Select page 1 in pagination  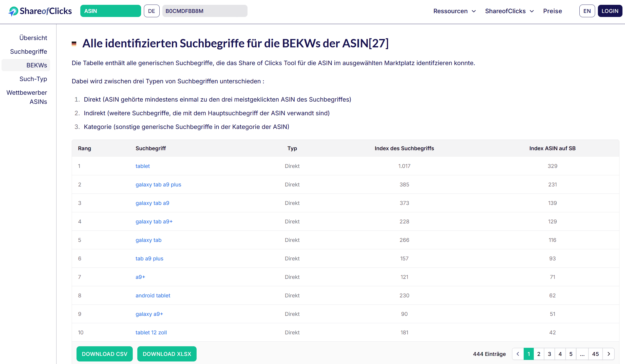click(529, 354)
